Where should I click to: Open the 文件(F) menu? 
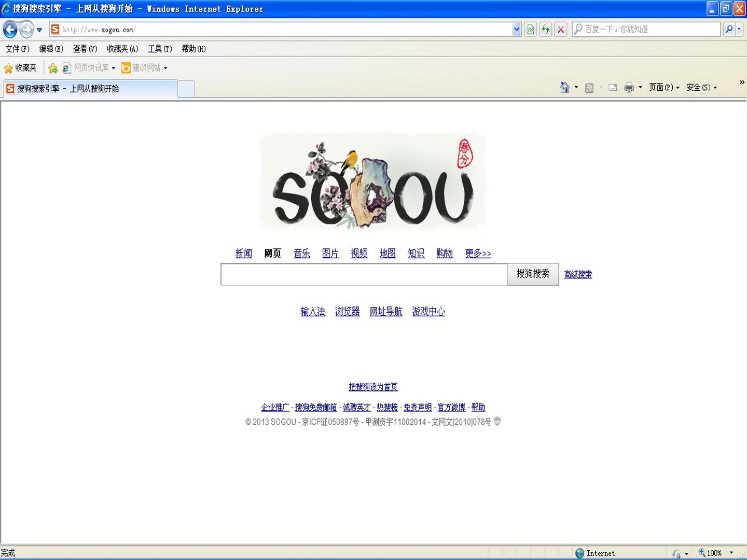pyautogui.click(x=18, y=49)
